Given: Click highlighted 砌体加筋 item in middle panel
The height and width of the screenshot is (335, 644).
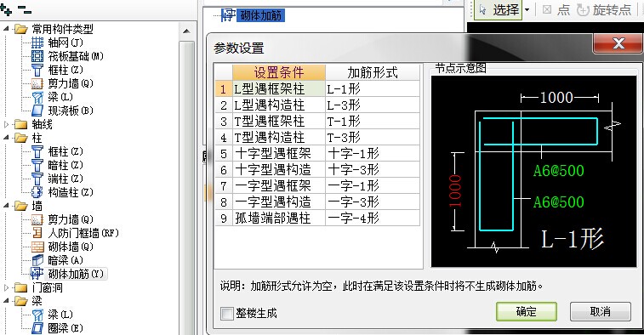Looking at the screenshot, I should (x=261, y=15).
